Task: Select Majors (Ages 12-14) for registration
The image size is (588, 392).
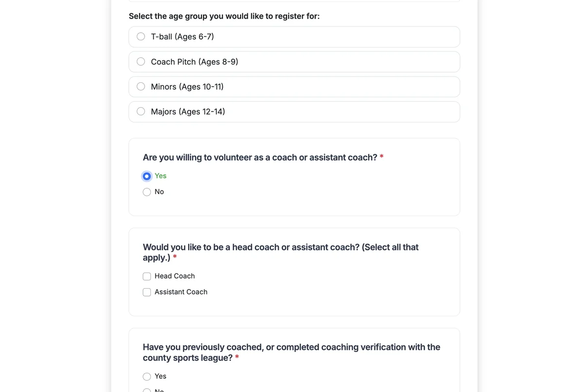Action: point(141,111)
